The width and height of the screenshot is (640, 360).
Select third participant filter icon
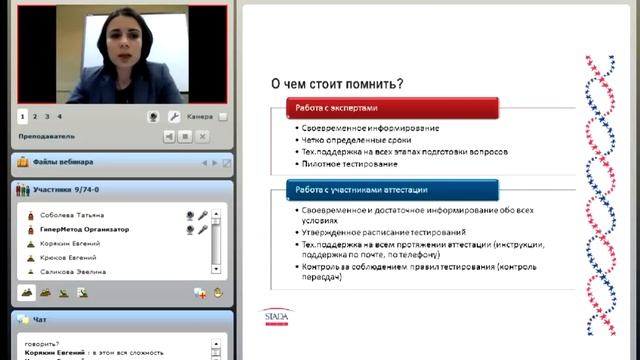tap(64, 293)
